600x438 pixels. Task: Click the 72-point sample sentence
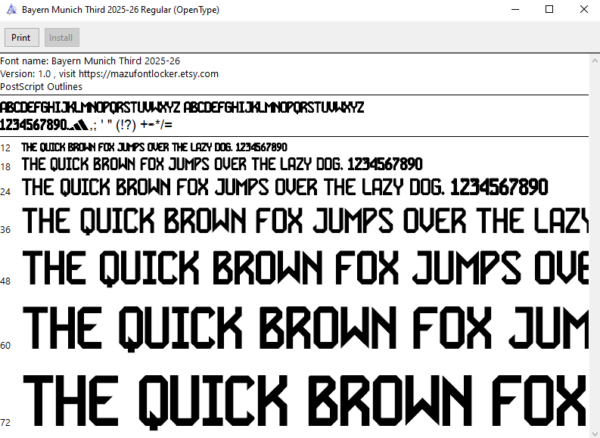tap(305, 402)
